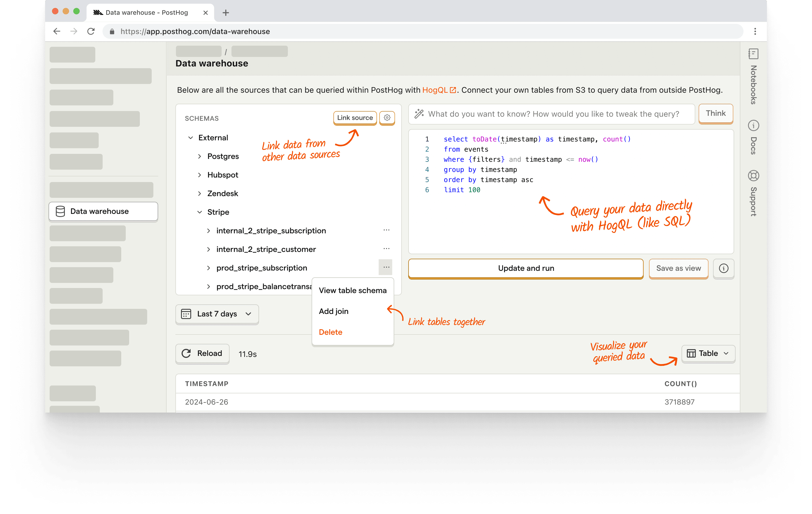Click the browser forward arrow
812x514 pixels.
(74, 31)
